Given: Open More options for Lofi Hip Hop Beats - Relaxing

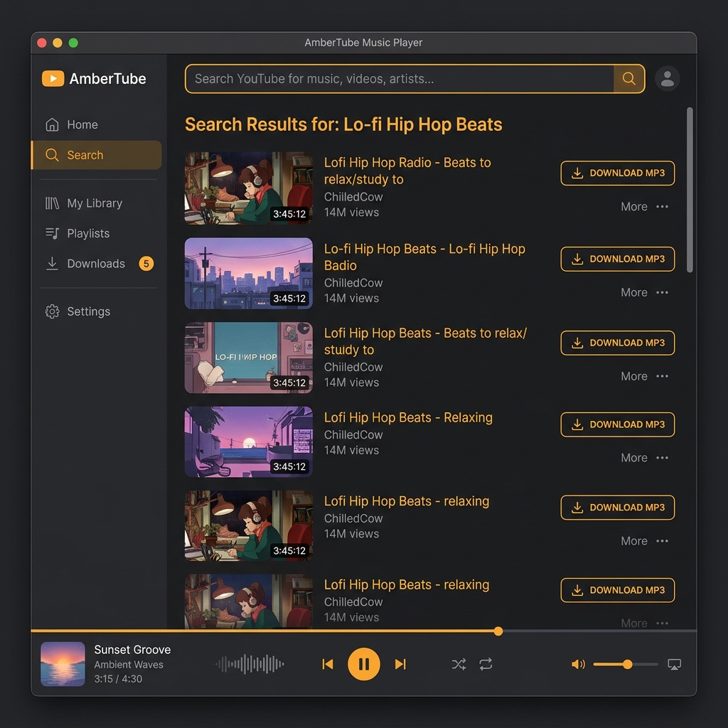Looking at the screenshot, I should point(645,458).
